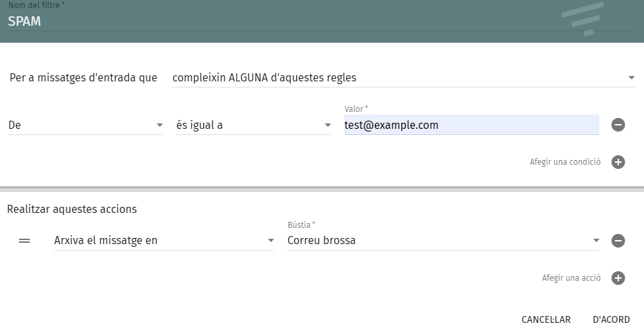Click the 'Afegir una acció' text
The height and width of the screenshot is (335, 644).
(571, 277)
